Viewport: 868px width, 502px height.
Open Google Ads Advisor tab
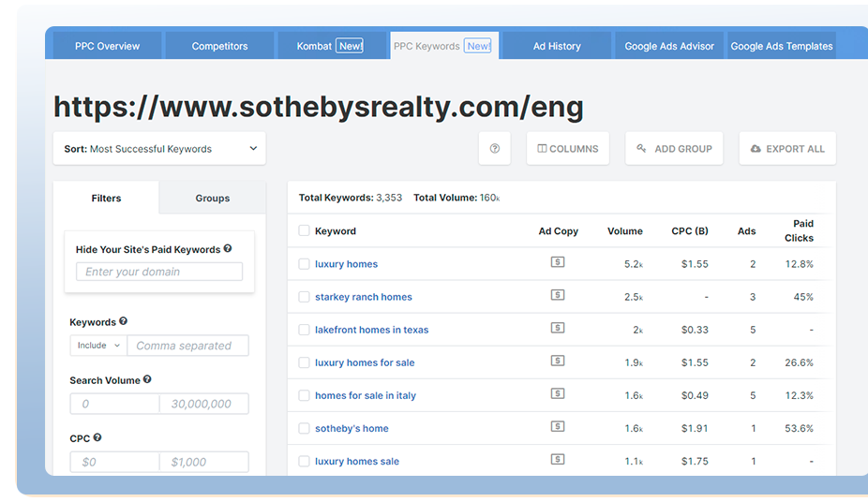[669, 46]
